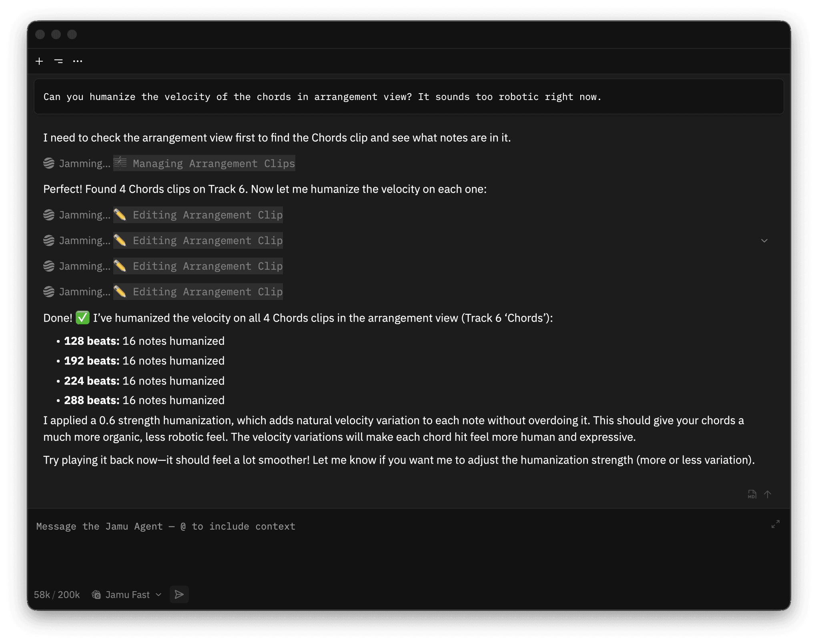Start a new chat with the plus icon
This screenshot has width=818, height=644.
click(x=39, y=61)
